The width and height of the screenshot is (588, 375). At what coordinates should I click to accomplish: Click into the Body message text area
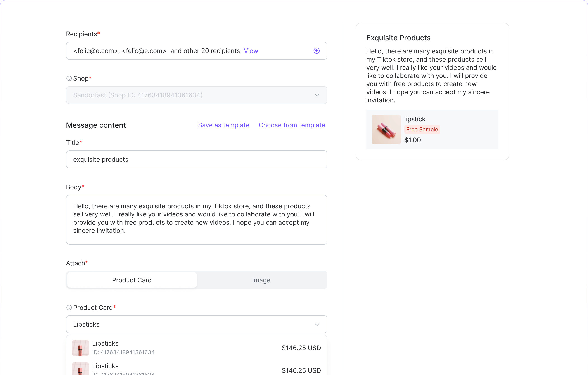pyautogui.click(x=197, y=219)
